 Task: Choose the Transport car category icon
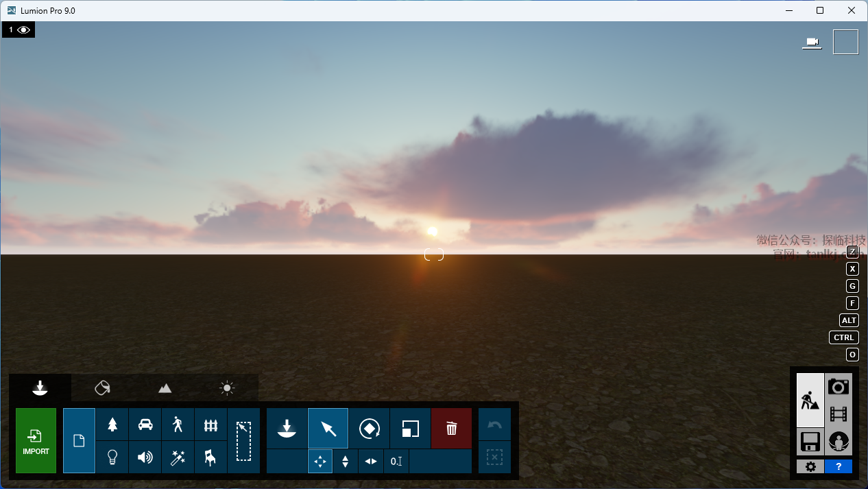point(145,425)
